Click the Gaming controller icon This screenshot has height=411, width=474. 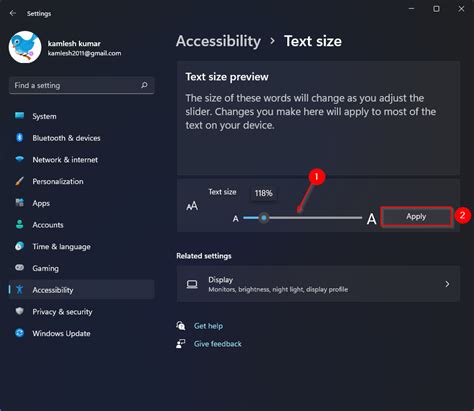tap(20, 268)
